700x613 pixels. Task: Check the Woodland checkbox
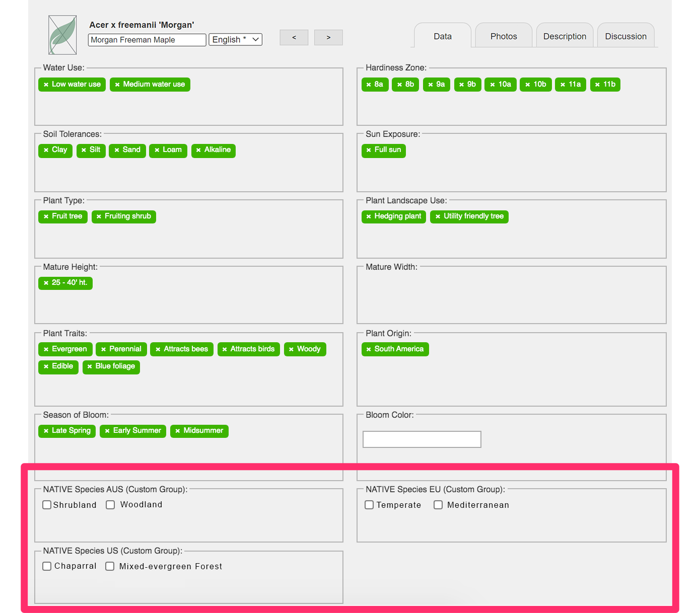click(x=110, y=505)
